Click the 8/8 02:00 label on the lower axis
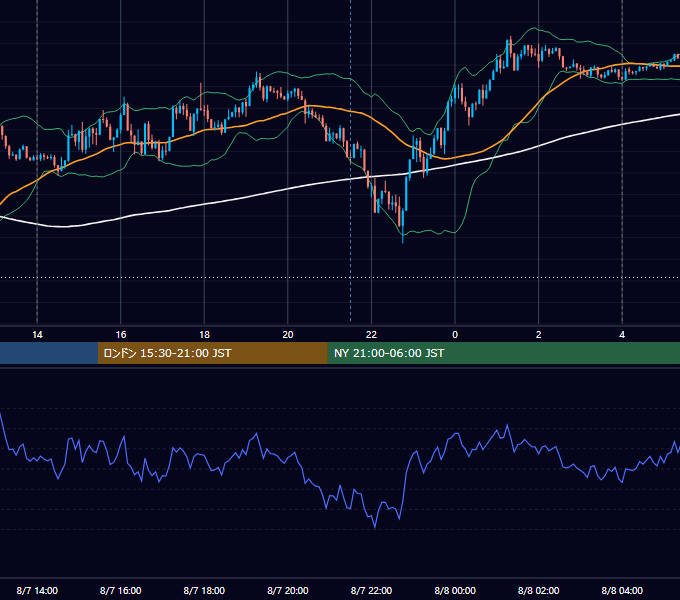This screenshot has width=680, height=600. [539, 590]
